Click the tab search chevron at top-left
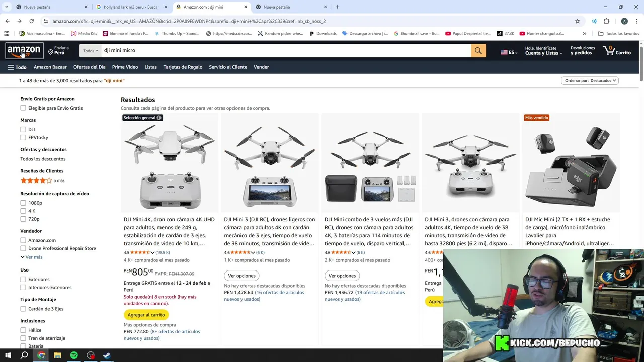 [7, 7]
